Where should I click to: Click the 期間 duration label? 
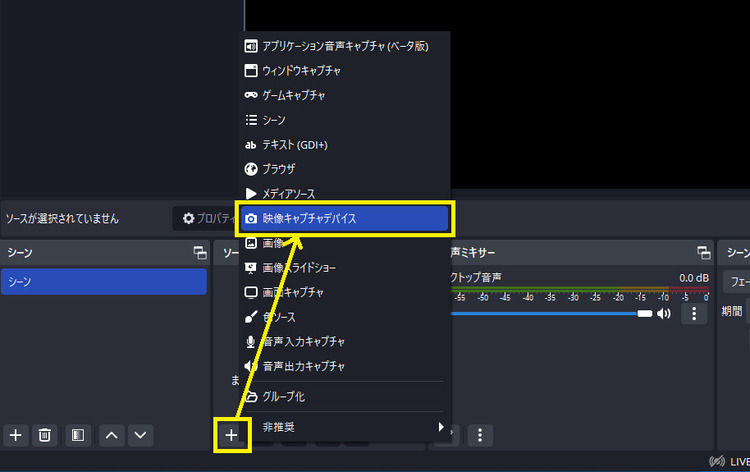[732, 311]
